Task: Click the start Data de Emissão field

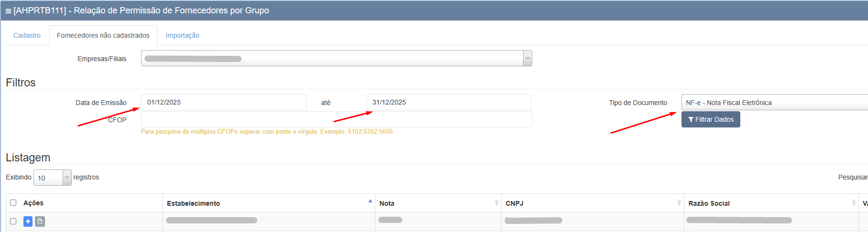Action: [223, 102]
